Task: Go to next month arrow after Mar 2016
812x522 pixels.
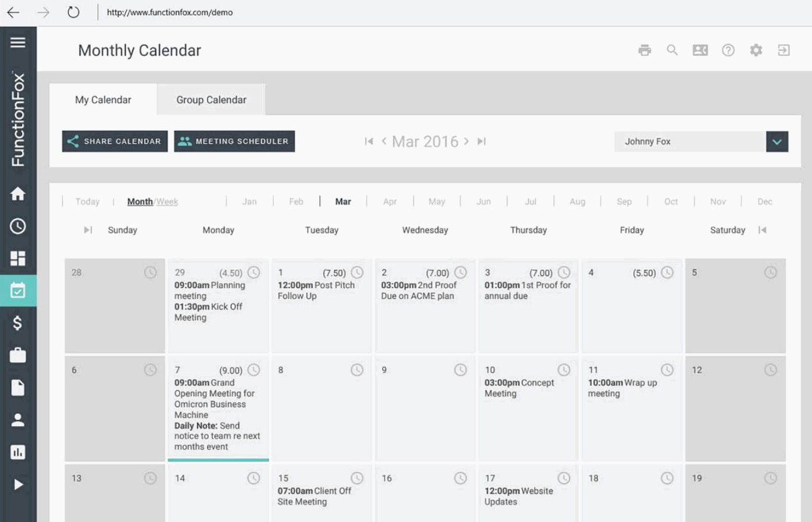Action: (x=466, y=141)
